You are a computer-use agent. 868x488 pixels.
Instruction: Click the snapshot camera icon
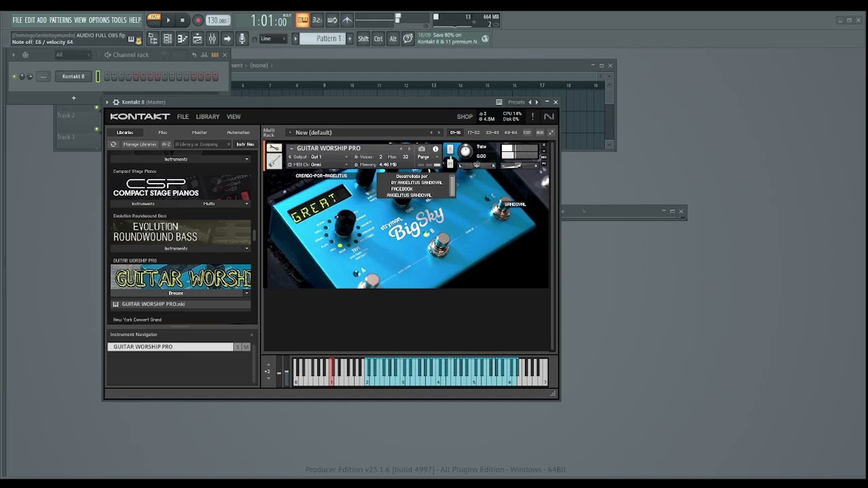point(422,148)
